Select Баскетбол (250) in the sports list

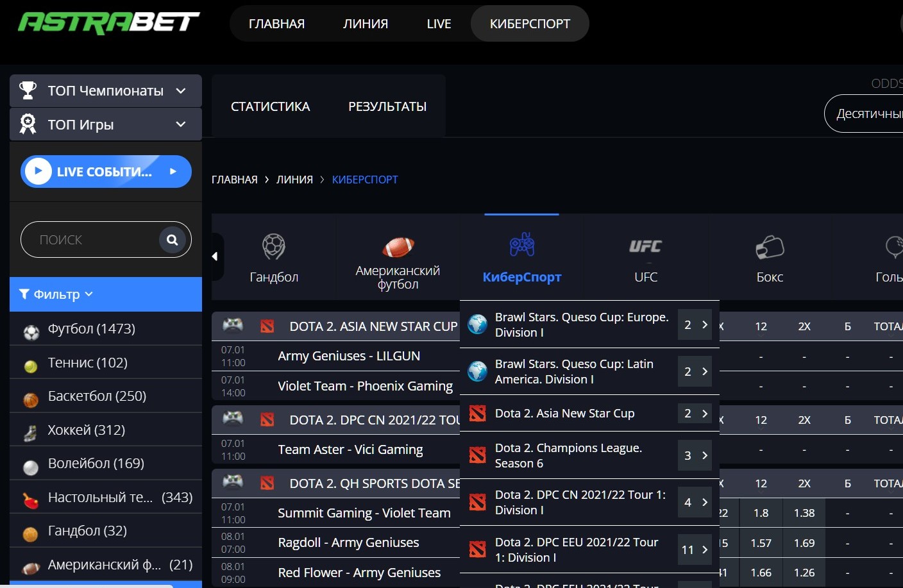[x=106, y=396]
